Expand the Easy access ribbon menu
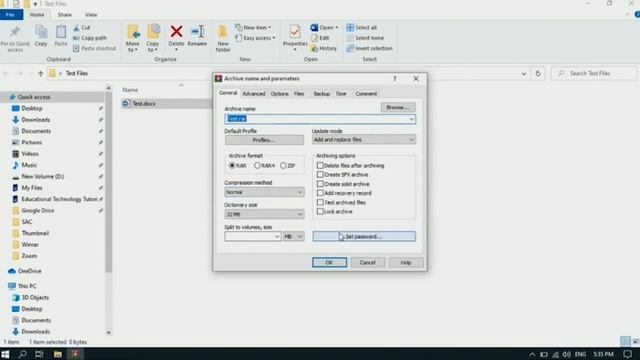 point(255,38)
